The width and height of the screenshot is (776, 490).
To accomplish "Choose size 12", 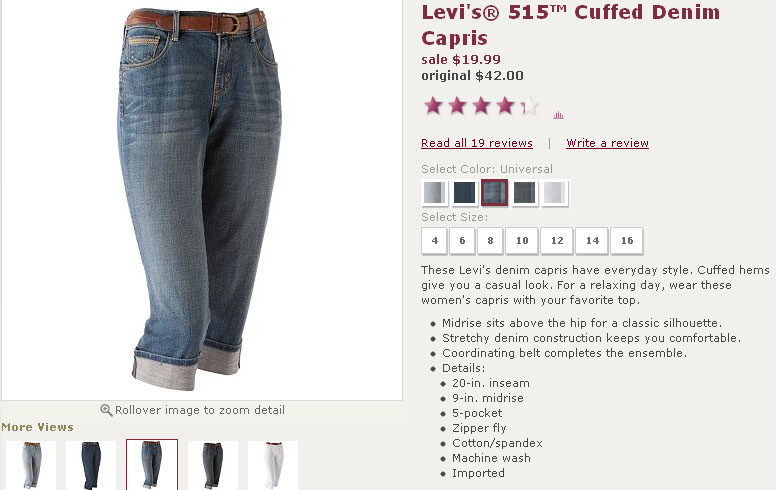I will [557, 241].
